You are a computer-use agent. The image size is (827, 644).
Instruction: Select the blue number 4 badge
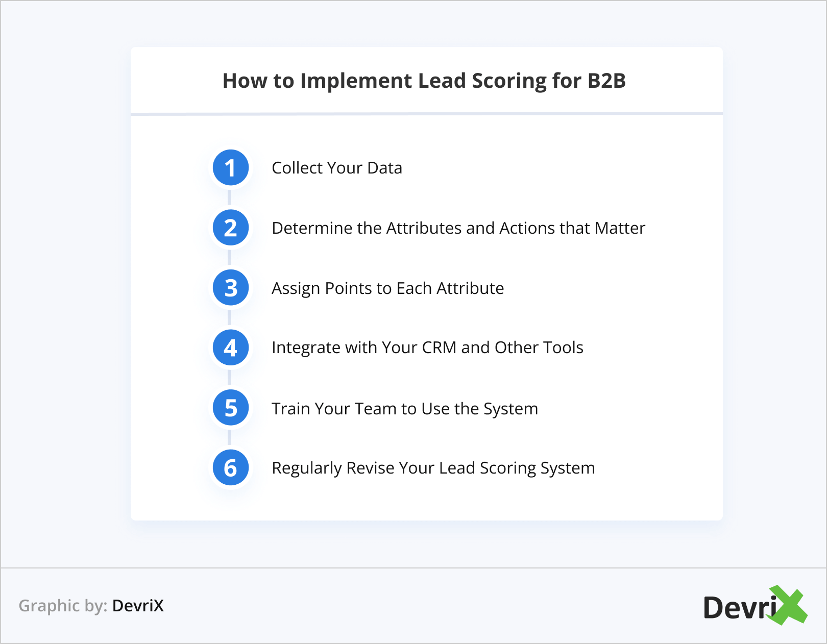click(231, 348)
